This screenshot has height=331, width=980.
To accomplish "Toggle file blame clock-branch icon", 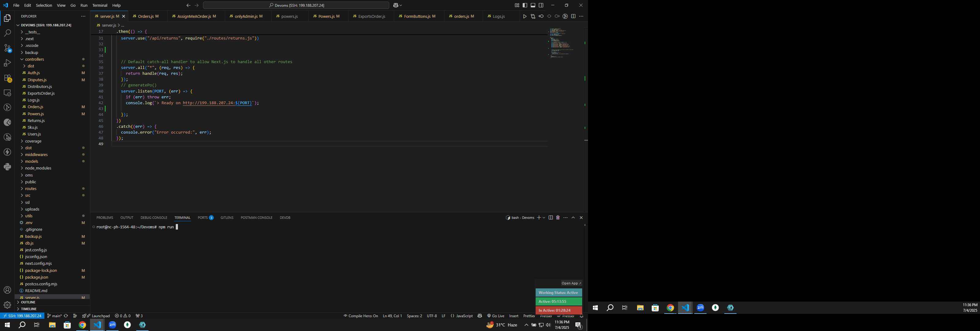I will [565, 16].
